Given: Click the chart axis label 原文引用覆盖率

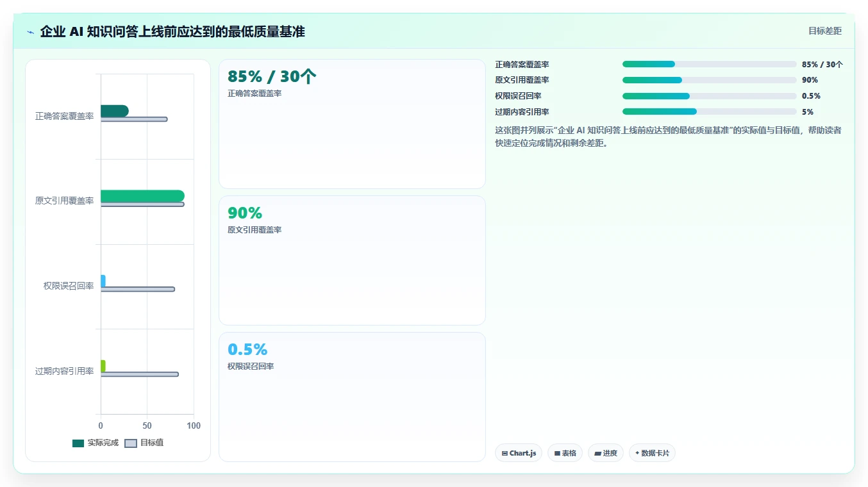Looking at the screenshot, I should pos(64,201).
